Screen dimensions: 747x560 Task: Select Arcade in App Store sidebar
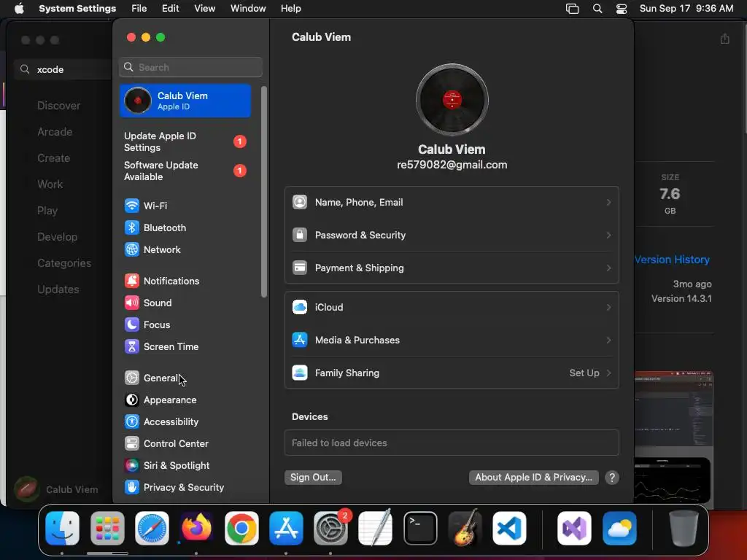(55, 132)
